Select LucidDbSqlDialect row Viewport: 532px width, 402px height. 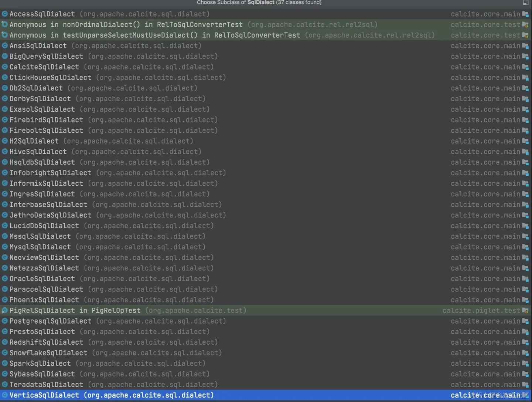[265, 226]
